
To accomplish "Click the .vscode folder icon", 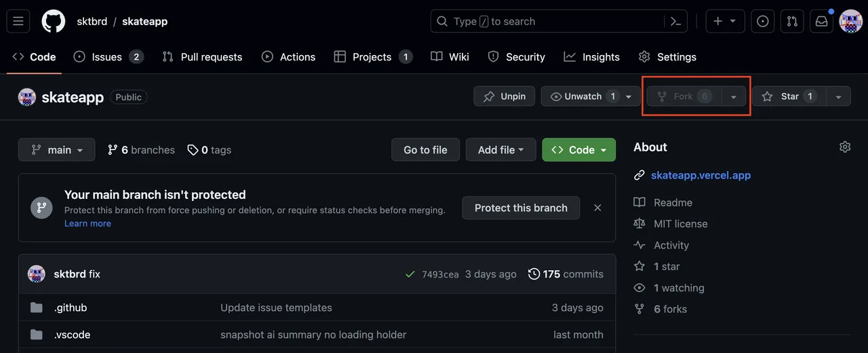I will 37,335.
